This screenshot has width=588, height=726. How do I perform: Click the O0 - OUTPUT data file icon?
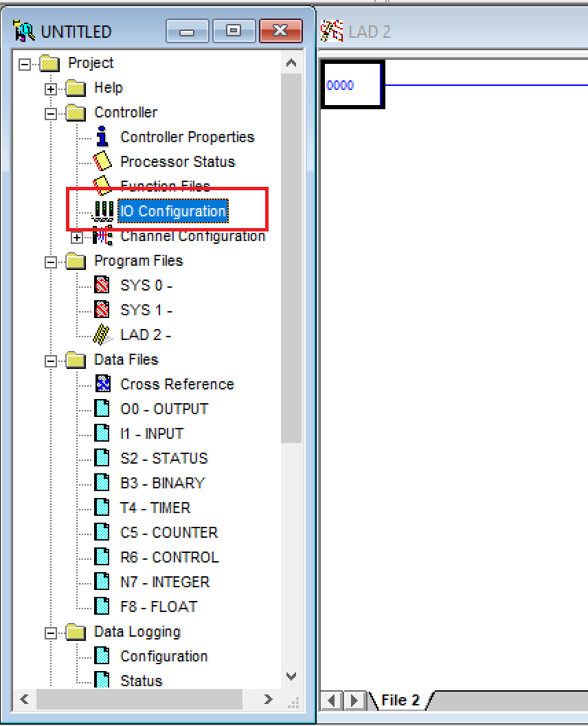[102, 409]
